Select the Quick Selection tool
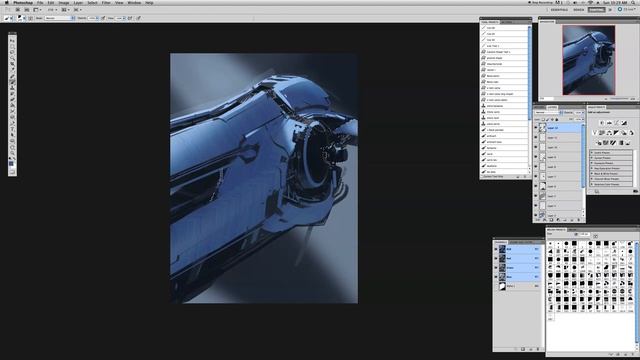The image size is (640, 360). coord(12,58)
